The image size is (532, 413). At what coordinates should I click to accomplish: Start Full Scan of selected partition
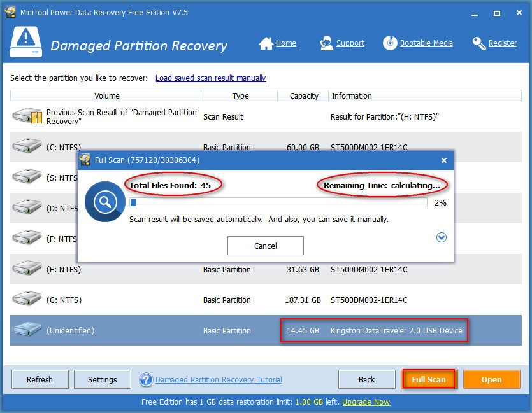[x=429, y=379]
